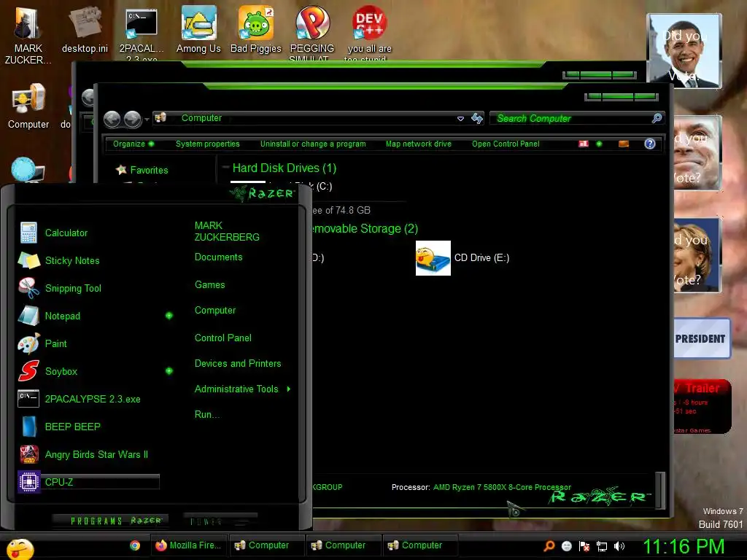747x560 pixels.
Task: Open view options dropdown arrow
Action: click(600, 144)
